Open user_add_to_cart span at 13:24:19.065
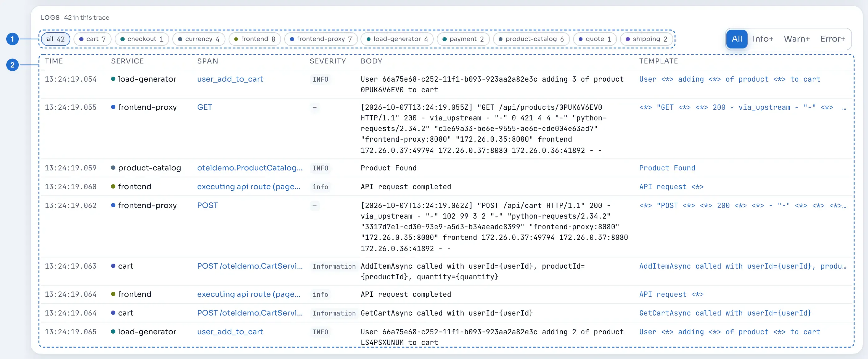Image resolution: width=868 pixels, height=359 pixels. tap(230, 332)
